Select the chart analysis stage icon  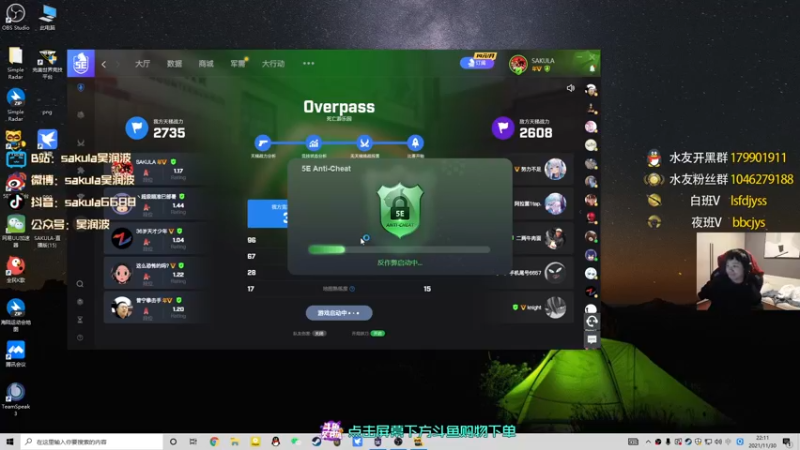[x=314, y=143]
